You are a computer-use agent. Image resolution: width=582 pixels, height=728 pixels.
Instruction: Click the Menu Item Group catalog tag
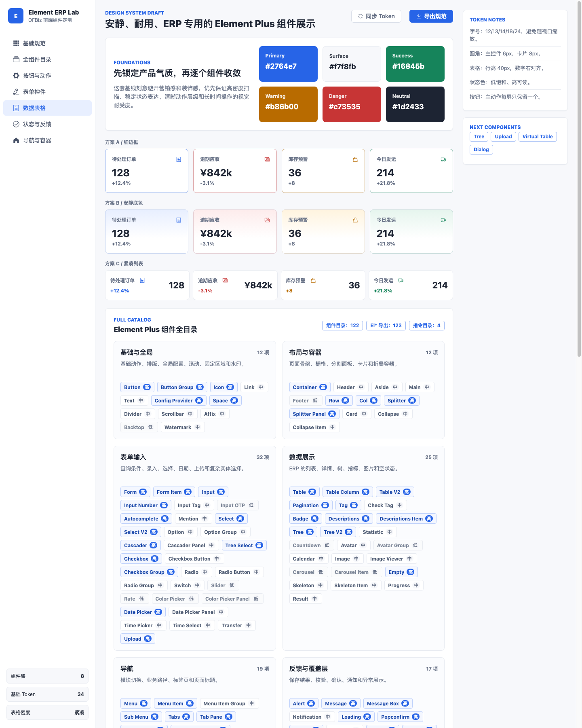(230, 703)
